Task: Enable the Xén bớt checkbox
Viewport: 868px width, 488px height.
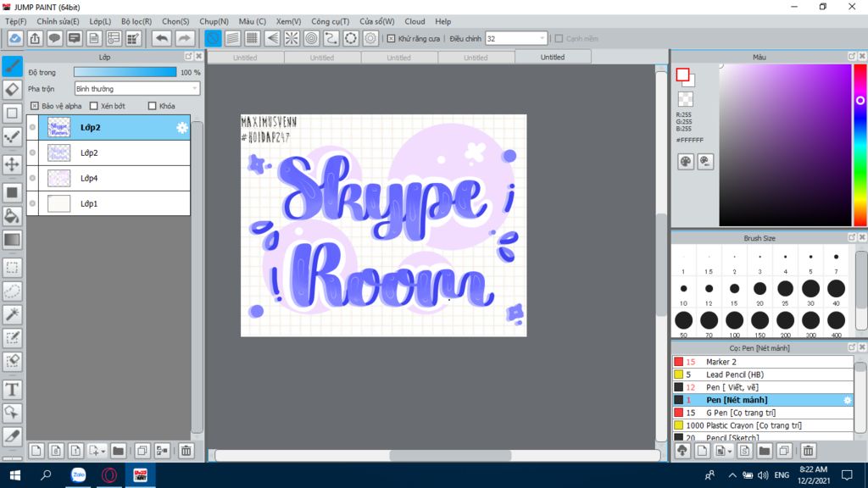Action: point(93,106)
